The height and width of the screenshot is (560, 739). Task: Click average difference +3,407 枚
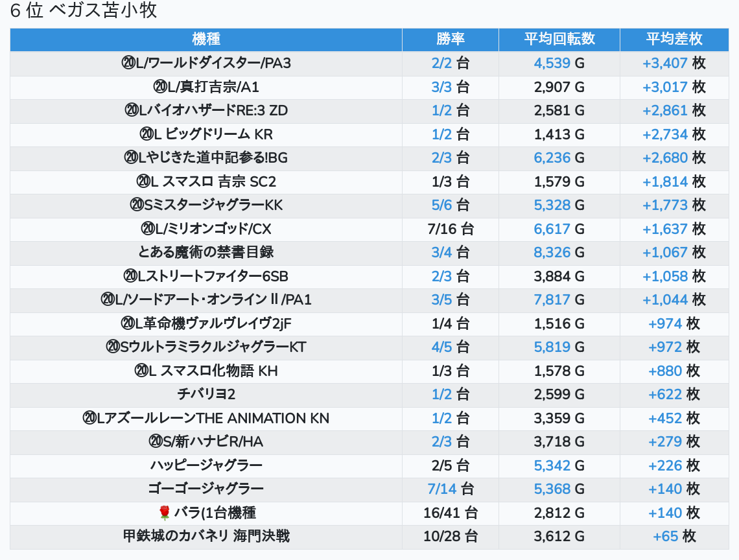674,63
